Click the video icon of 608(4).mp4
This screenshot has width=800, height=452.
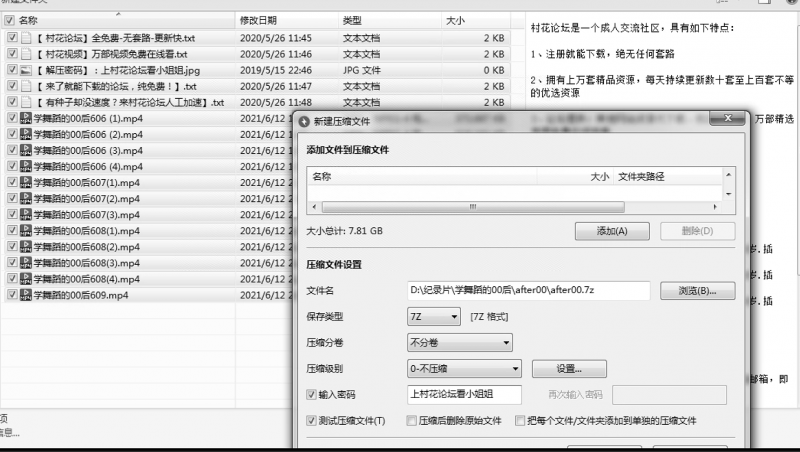pos(26,279)
